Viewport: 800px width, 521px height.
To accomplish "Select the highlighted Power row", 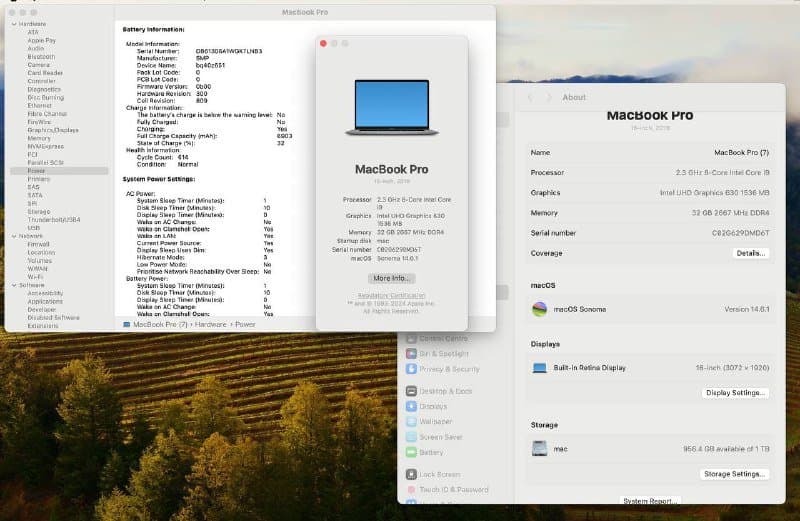I will click(x=59, y=171).
